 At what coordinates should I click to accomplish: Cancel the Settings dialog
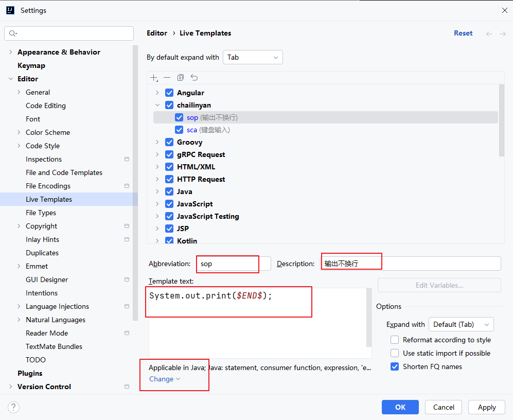444,407
